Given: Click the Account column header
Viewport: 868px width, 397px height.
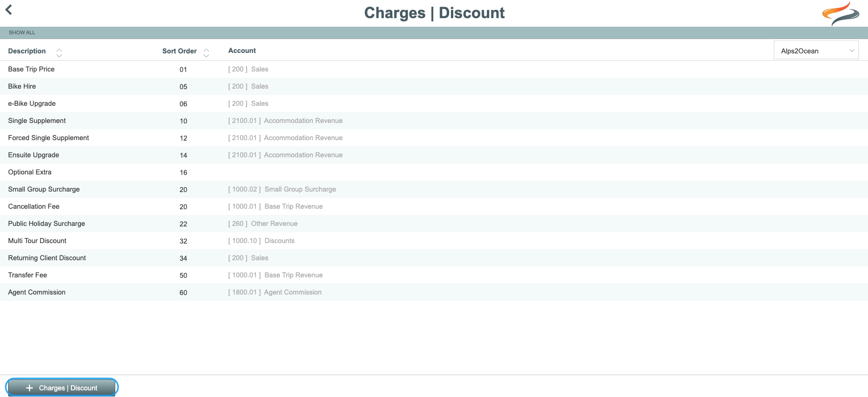Looking at the screenshot, I should [242, 51].
